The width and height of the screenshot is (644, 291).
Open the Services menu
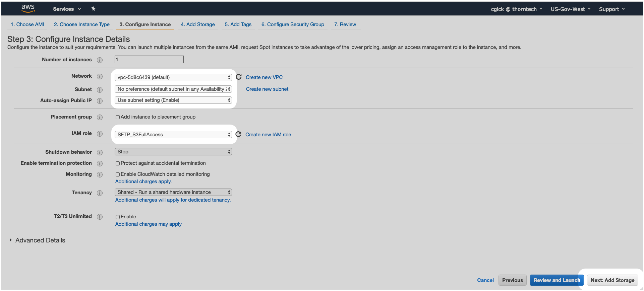pos(67,9)
